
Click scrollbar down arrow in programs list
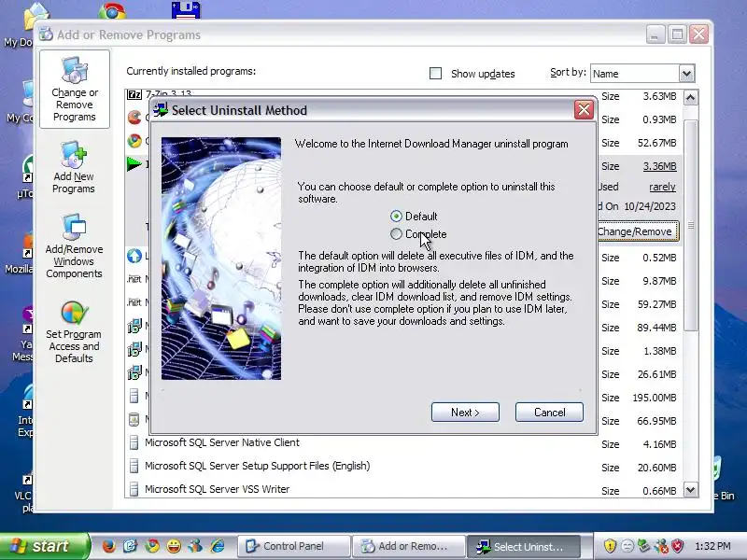690,489
